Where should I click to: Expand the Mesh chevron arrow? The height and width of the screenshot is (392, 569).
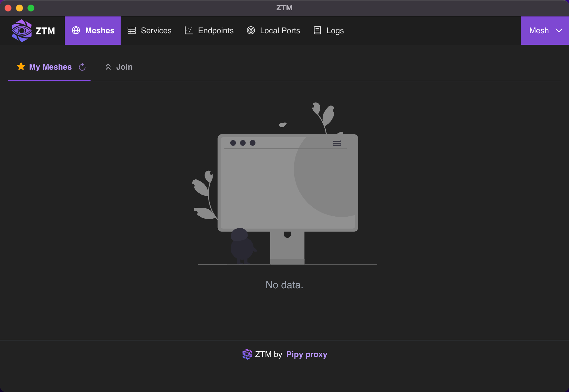559,31
